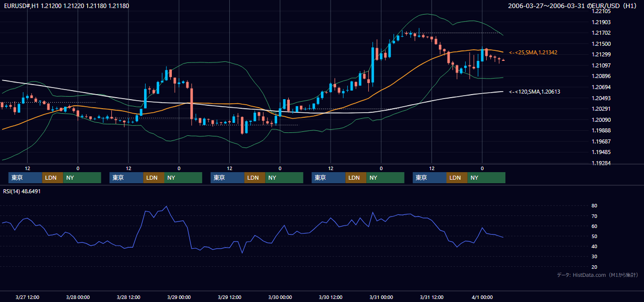This screenshot has height=302, width=644.
Task: Select the 3/30 12:00 time axis label
Action: pos(330,297)
